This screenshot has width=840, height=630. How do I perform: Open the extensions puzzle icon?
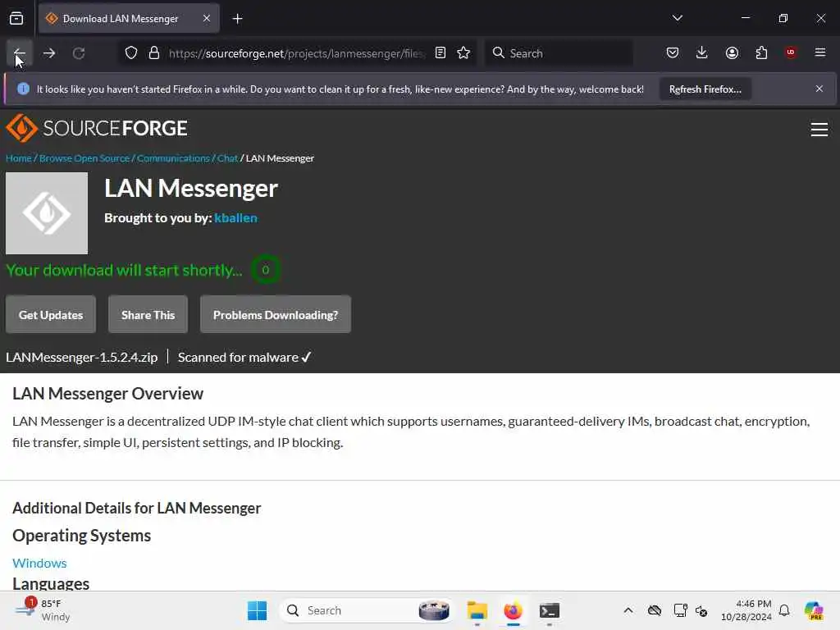[761, 52]
